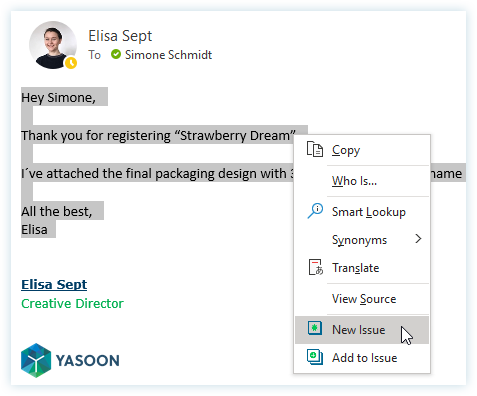Image resolution: width=477 pixels, height=396 pixels.
Task: Click Elisa Sept's profile photo
Action: [x=53, y=45]
